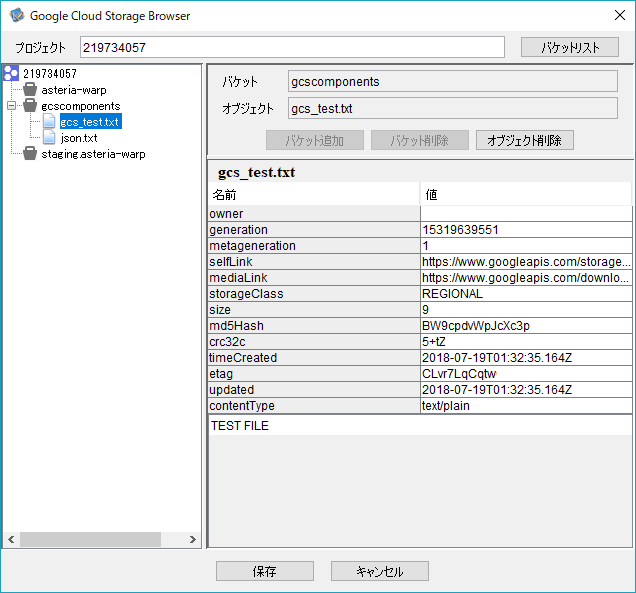Click the 保存 button
This screenshot has height=593, width=636.
pyautogui.click(x=265, y=572)
